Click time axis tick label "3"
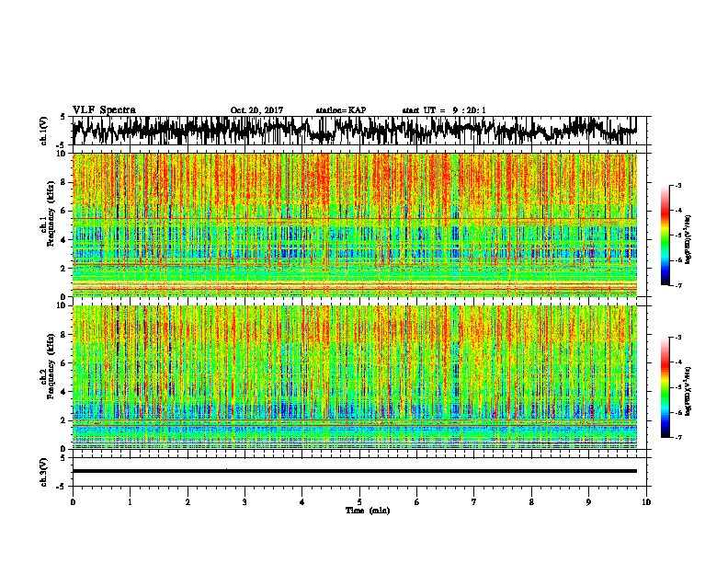This screenshot has height=563, width=728. point(245,502)
